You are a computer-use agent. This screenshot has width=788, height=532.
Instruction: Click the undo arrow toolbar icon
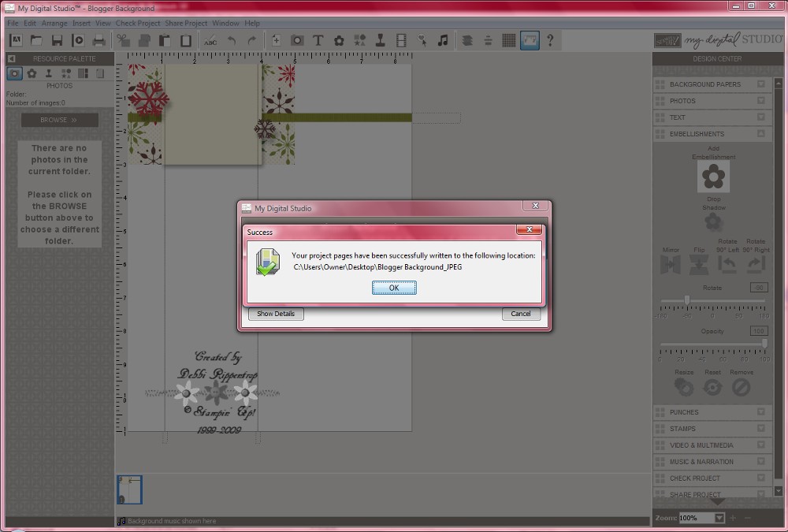click(x=232, y=40)
